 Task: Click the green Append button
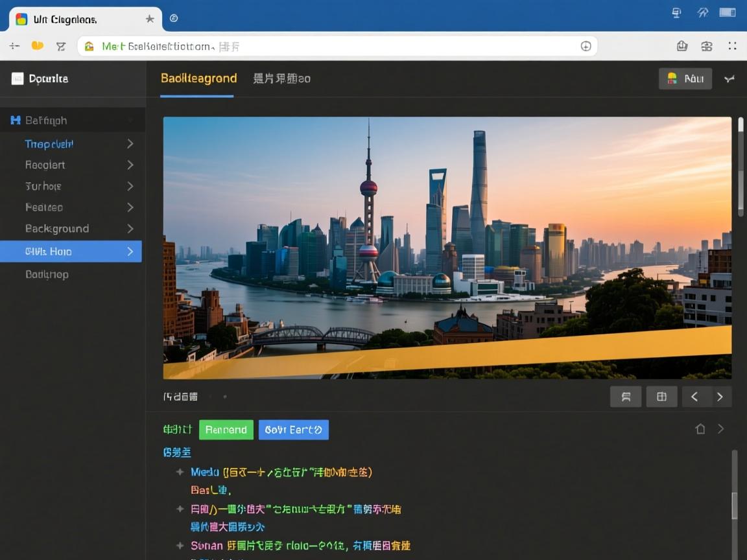tap(226, 429)
